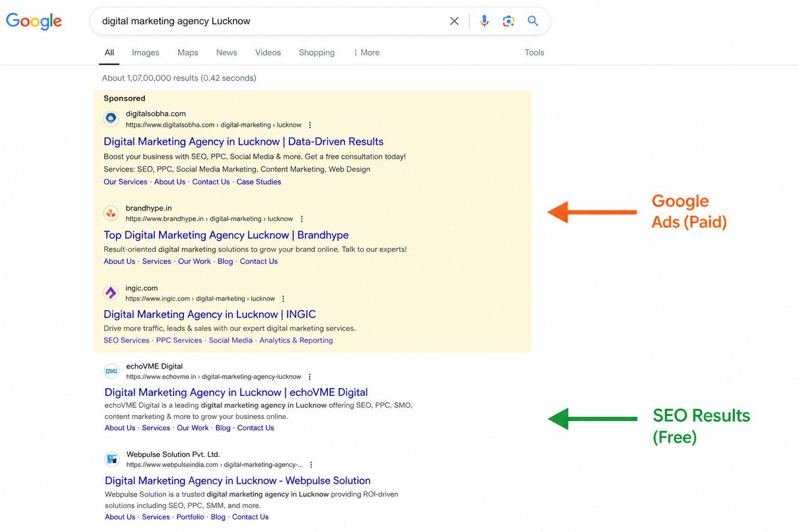Image resolution: width=798 pixels, height=532 pixels.
Task: Open the Videos tab
Action: [x=268, y=52]
